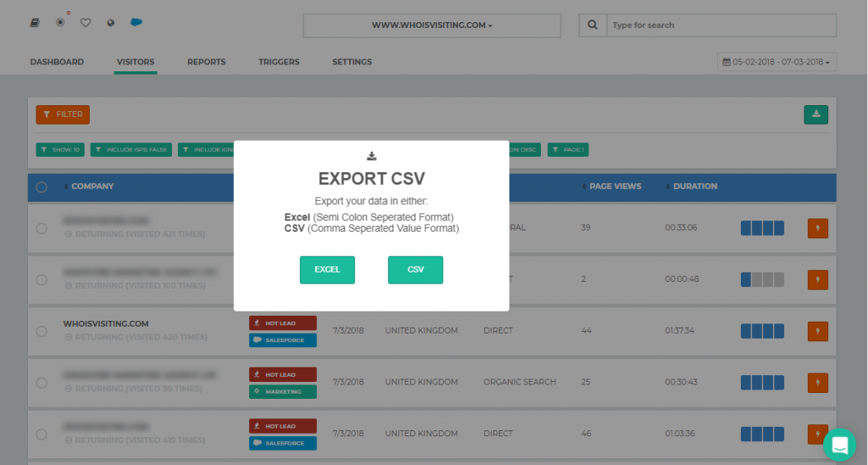Sort by Company column
Viewport: 868px width, 465px height.
(89, 186)
